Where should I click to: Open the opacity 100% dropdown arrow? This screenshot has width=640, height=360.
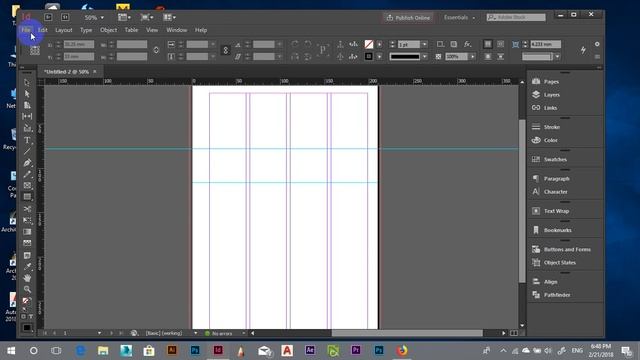(473, 57)
